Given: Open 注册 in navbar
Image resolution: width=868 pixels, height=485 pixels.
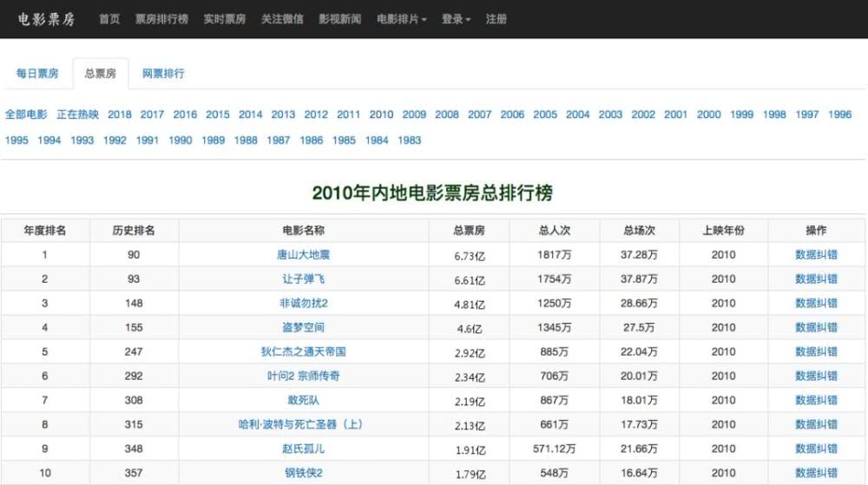Looking at the screenshot, I should click(x=496, y=19).
